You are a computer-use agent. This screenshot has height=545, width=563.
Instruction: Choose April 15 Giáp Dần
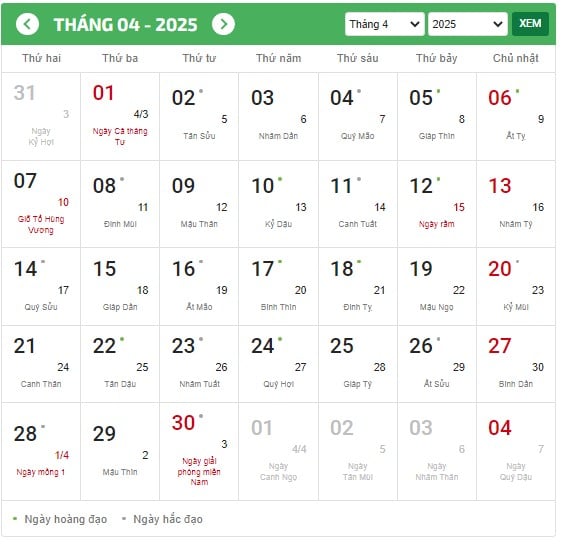[x=120, y=287]
